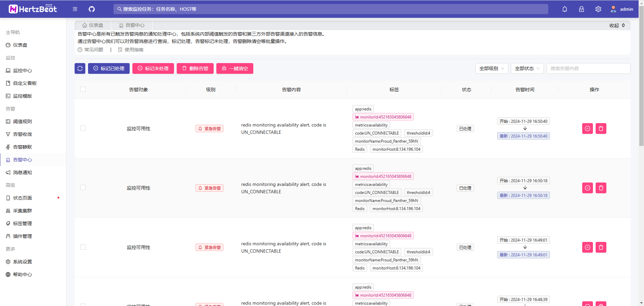
Task: Click trash icon for 16:49:01 alert
Action: (601, 247)
